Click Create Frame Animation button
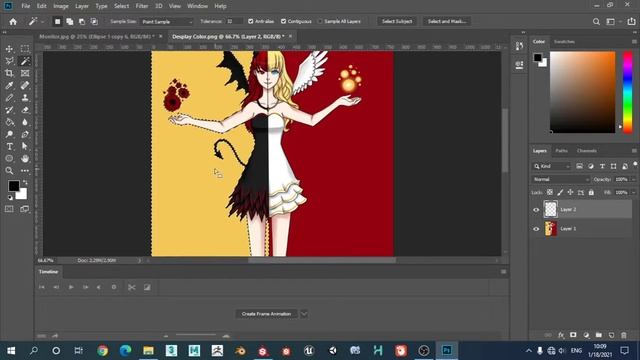This screenshot has width=640, height=360. [x=266, y=314]
